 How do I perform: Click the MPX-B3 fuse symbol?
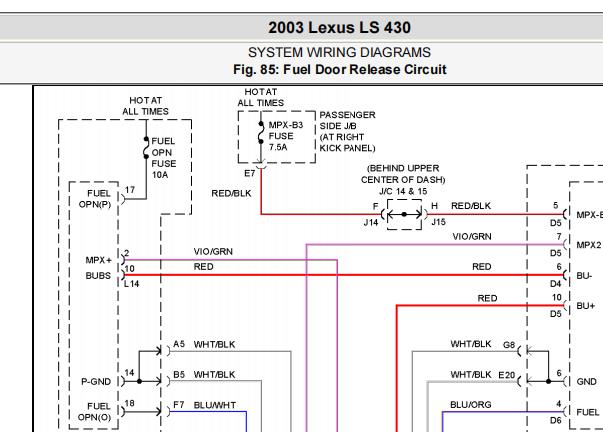tap(261, 133)
